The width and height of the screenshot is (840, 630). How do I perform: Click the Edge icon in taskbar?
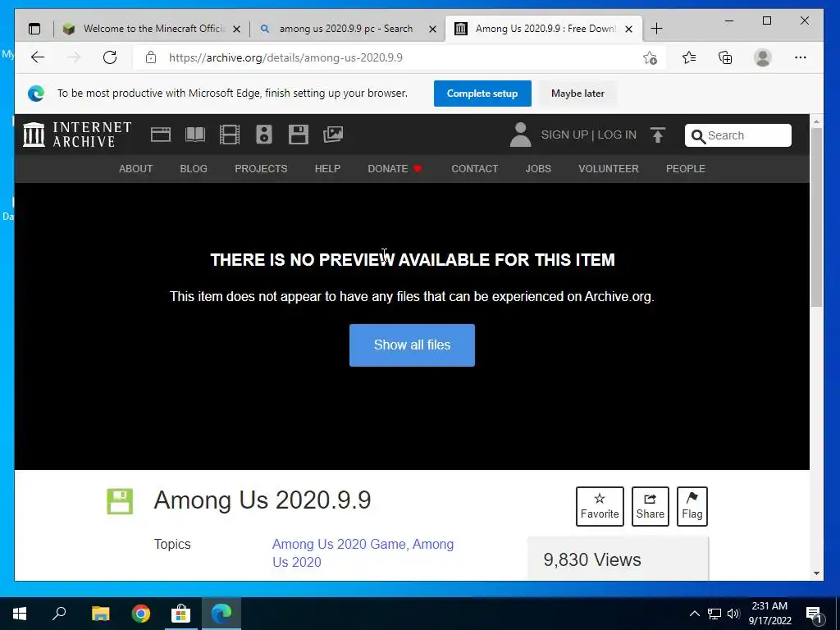click(x=221, y=614)
